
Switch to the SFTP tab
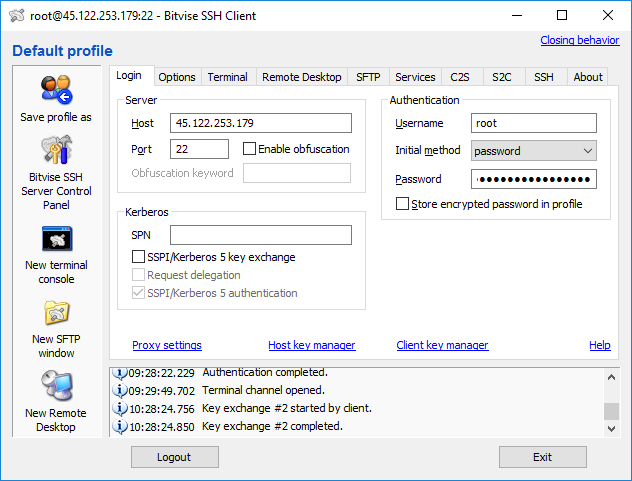pos(368,77)
